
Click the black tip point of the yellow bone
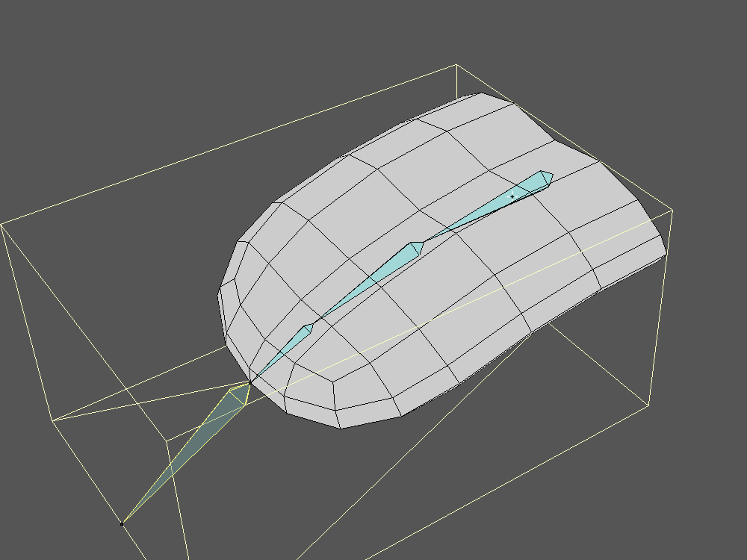point(123,523)
